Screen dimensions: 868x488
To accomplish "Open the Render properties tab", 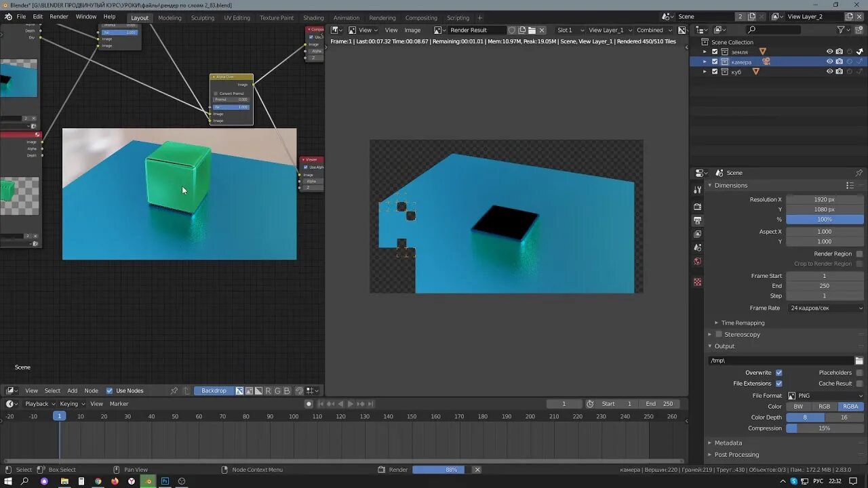I will [698, 207].
